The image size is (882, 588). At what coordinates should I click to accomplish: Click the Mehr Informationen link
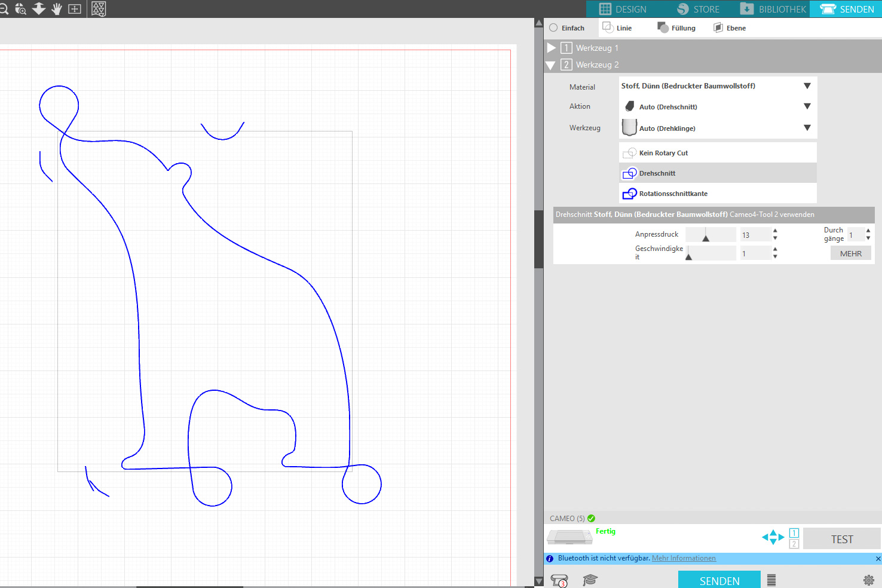(684, 558)
